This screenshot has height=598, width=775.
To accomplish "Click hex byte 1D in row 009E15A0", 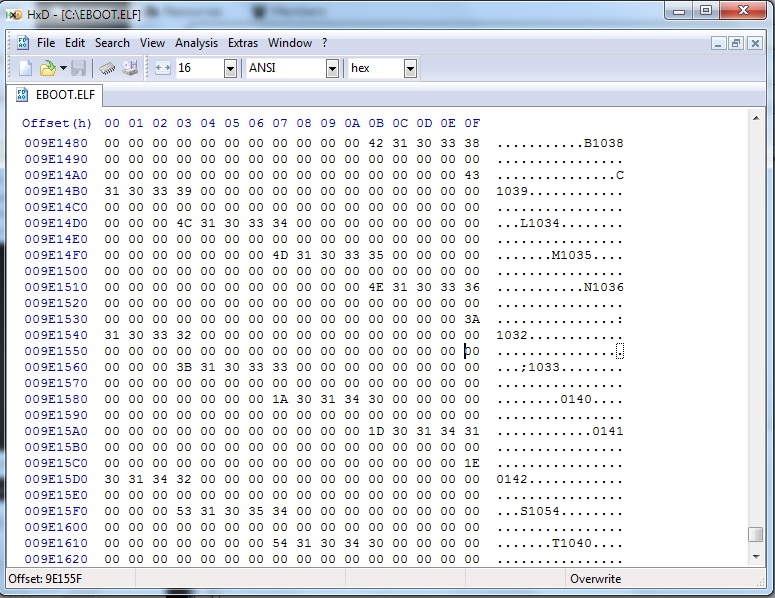I will click(x=376, y=431).
